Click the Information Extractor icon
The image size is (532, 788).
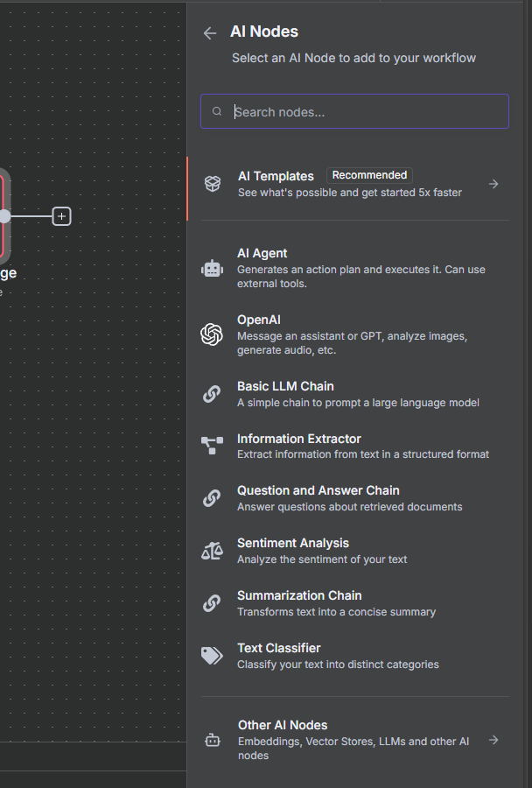click(212, 447)
